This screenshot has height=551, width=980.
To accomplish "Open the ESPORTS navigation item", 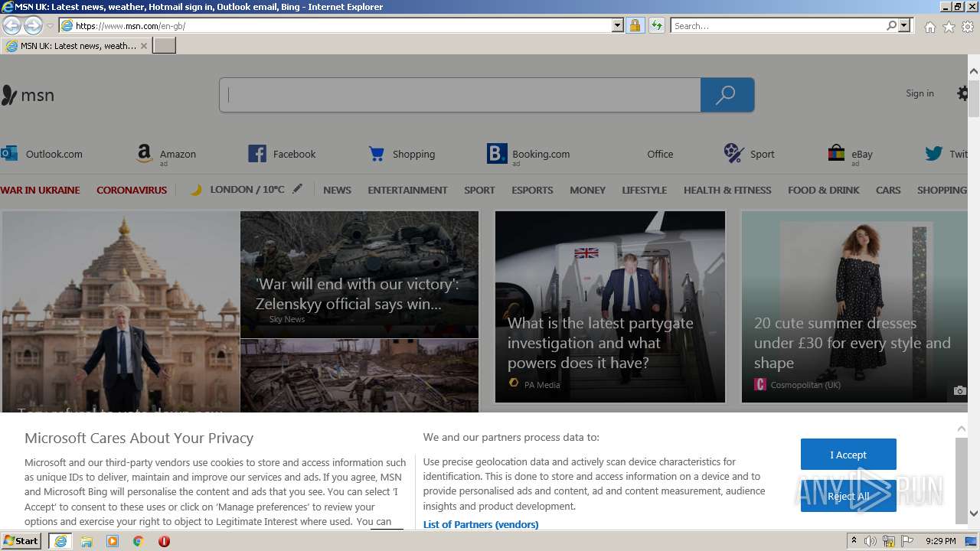I will [532, 190].
